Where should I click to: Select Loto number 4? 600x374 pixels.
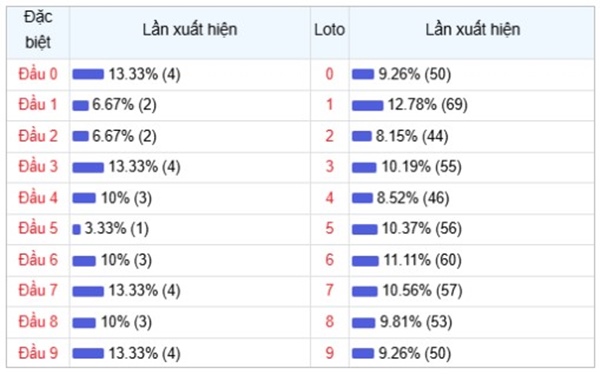click(329, 198)
